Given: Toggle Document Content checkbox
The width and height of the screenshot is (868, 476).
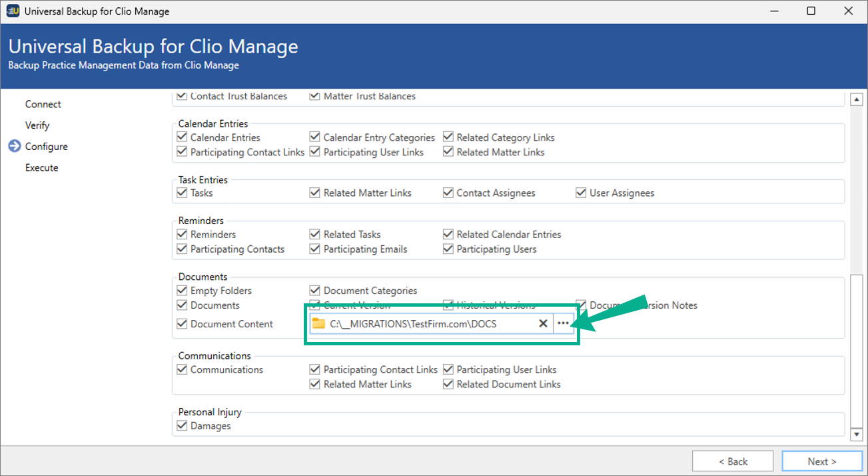Looking at the screenshot, I should coord(182,324).
